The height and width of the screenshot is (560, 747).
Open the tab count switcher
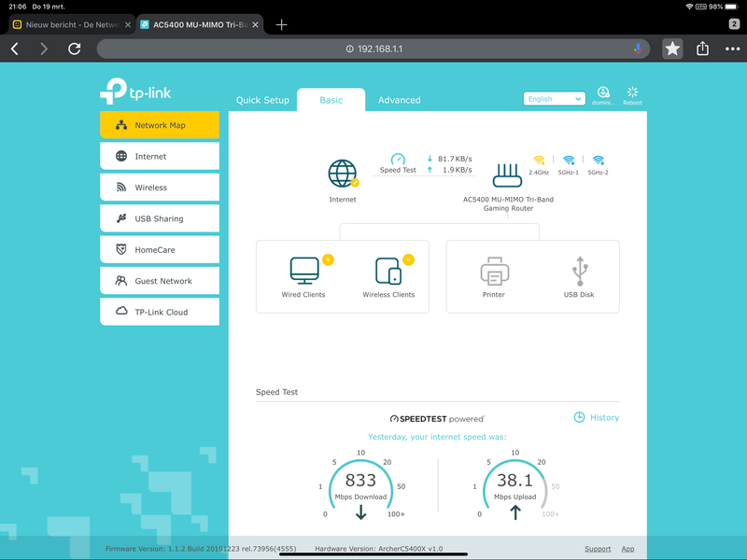tap(734, 24)
